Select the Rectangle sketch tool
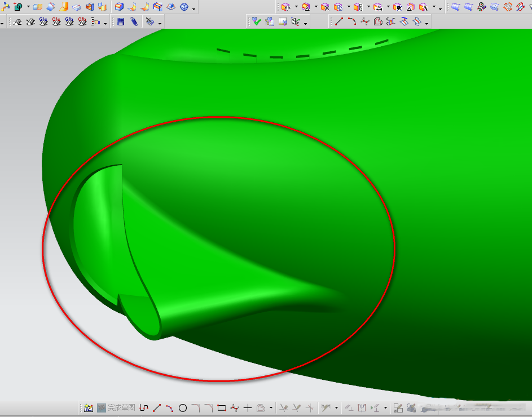532x417 pixels. click(x=221, y=407)
